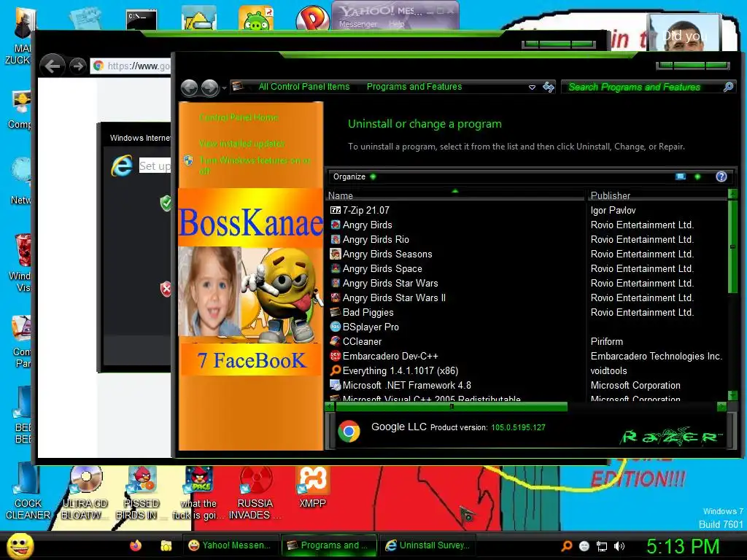Click the 5:13 PM taskbar clock

[682, 546]
